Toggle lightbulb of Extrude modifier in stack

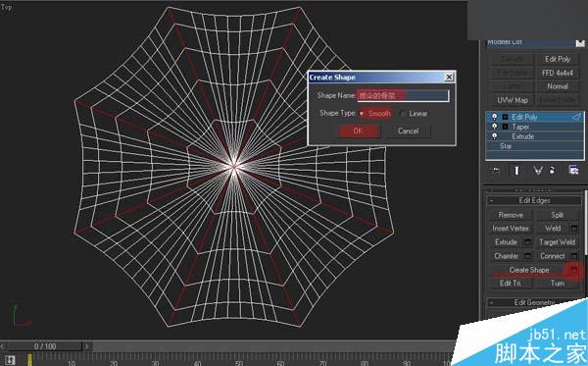pyautogui.click(x=495, y=136)
